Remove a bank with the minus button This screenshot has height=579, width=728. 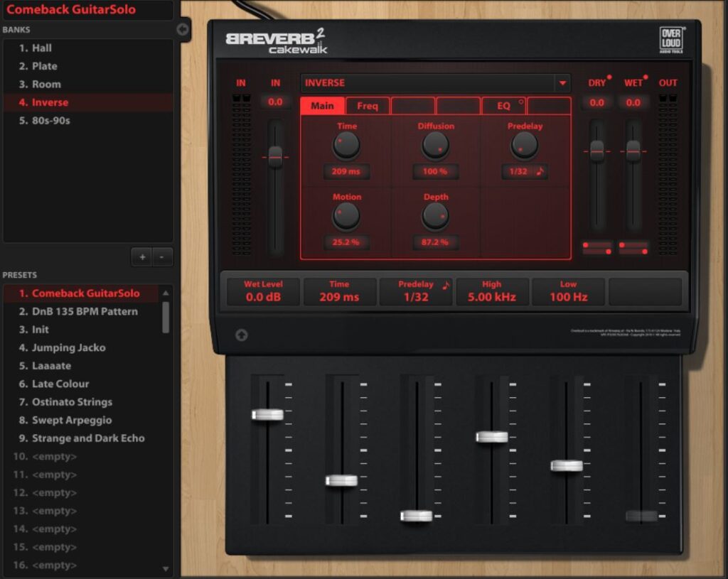point(161,256)
